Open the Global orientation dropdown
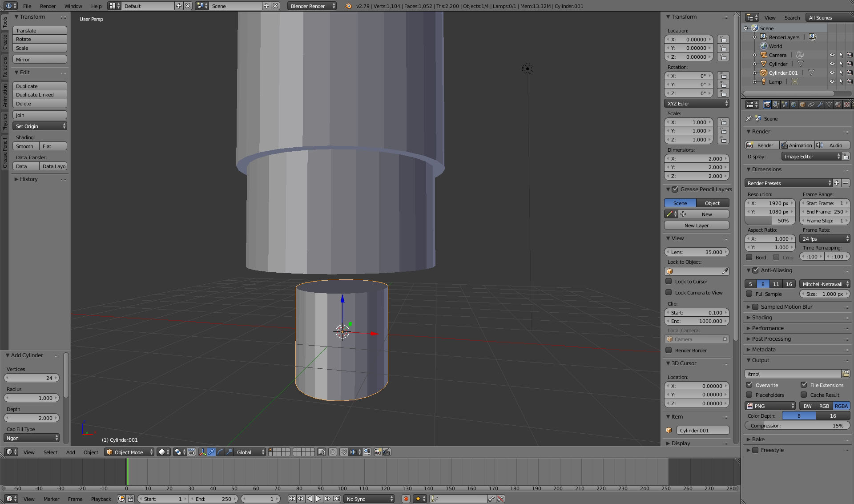 coord(250,452)
